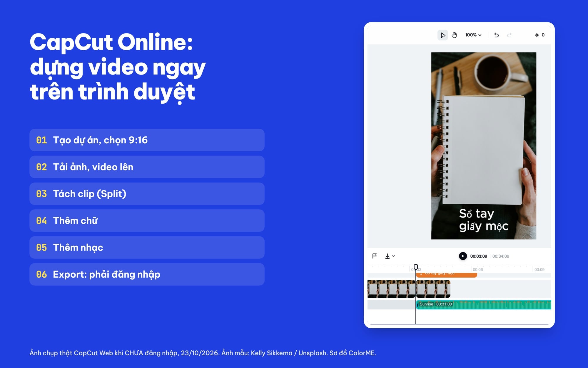This screenshot has width=588, height=368.
Task: Add a marker with the flag icon
Action: (374, 256)
